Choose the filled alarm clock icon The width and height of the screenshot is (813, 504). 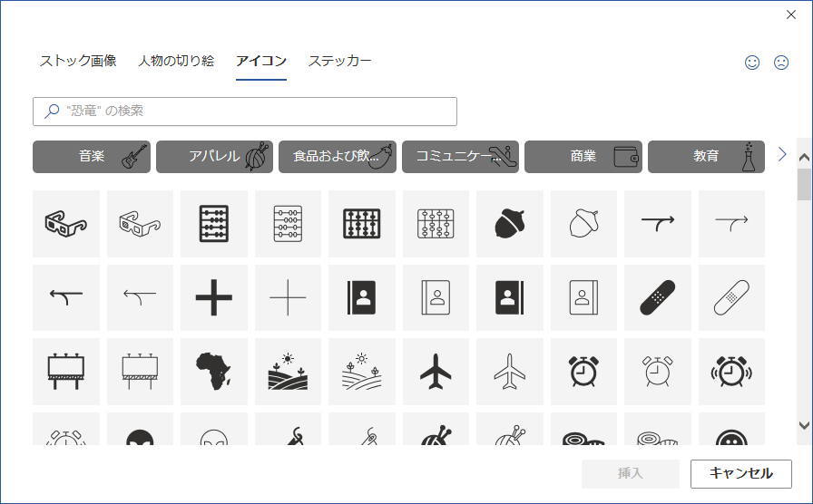tap(583, 372)
